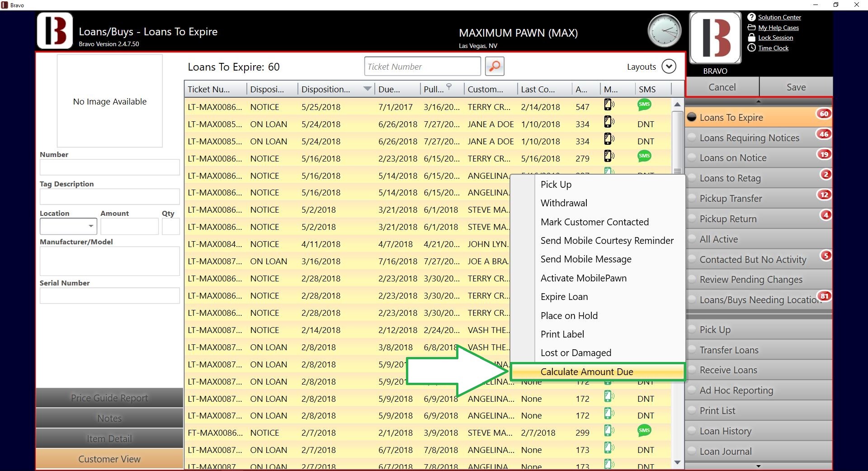Image resolution: width=868 pixels, height=471 pixels.
Task: Click green phone icon in FT-MAX0086 row
Action: [609, 430]
